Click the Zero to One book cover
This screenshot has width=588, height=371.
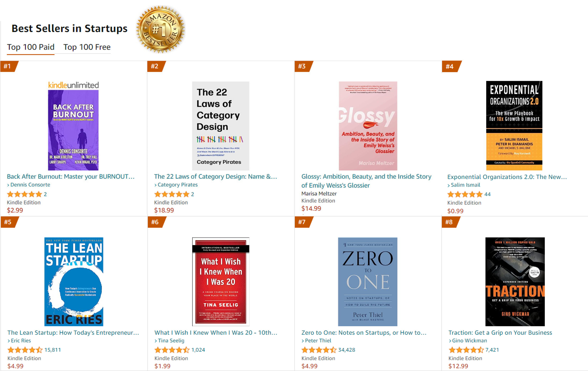coord(368,282)
